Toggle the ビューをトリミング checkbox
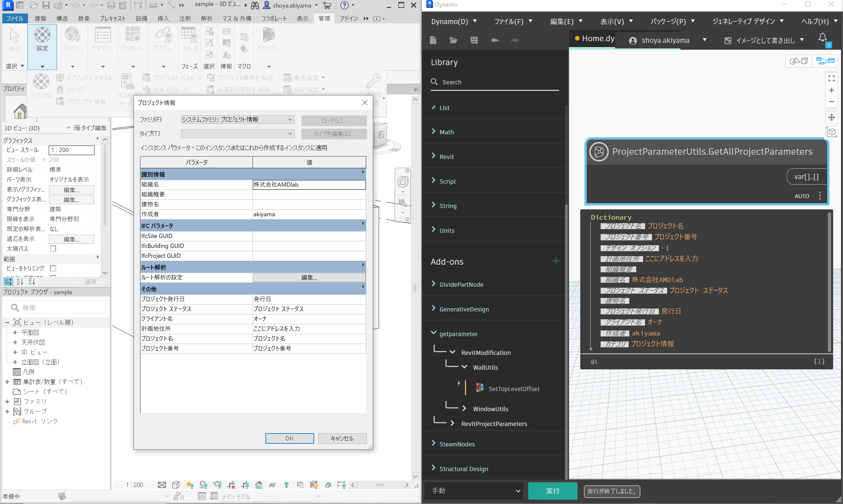The width and height of the screenshot is (843, 504). coord(53,268)
